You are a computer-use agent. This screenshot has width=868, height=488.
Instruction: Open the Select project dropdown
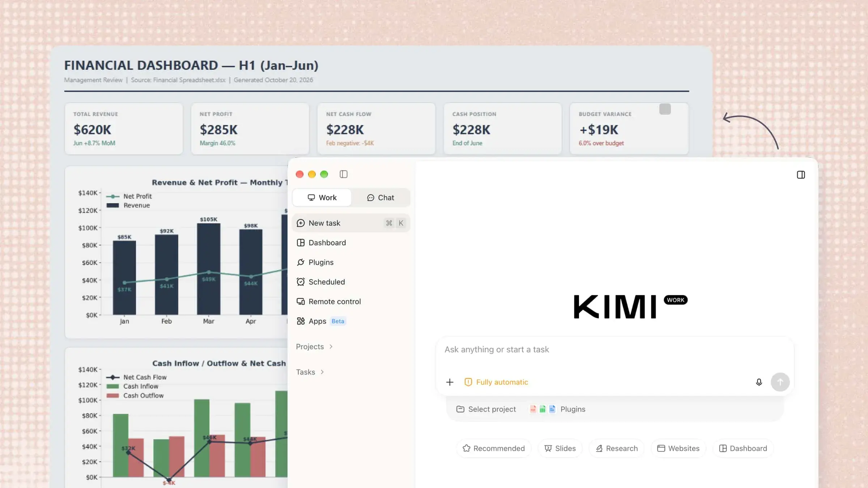point(486,409)
